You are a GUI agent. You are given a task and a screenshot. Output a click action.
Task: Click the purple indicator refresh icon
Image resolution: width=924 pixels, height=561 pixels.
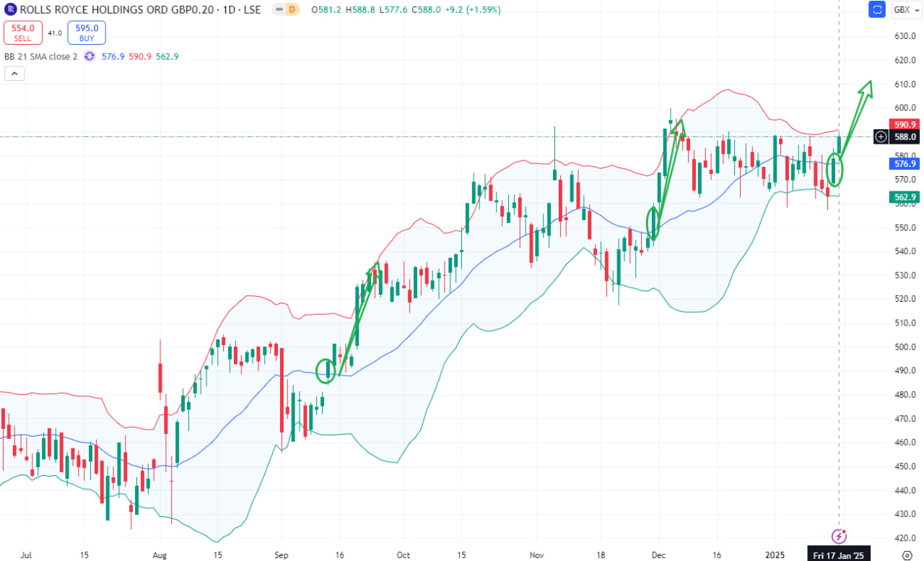pos(90,56)
